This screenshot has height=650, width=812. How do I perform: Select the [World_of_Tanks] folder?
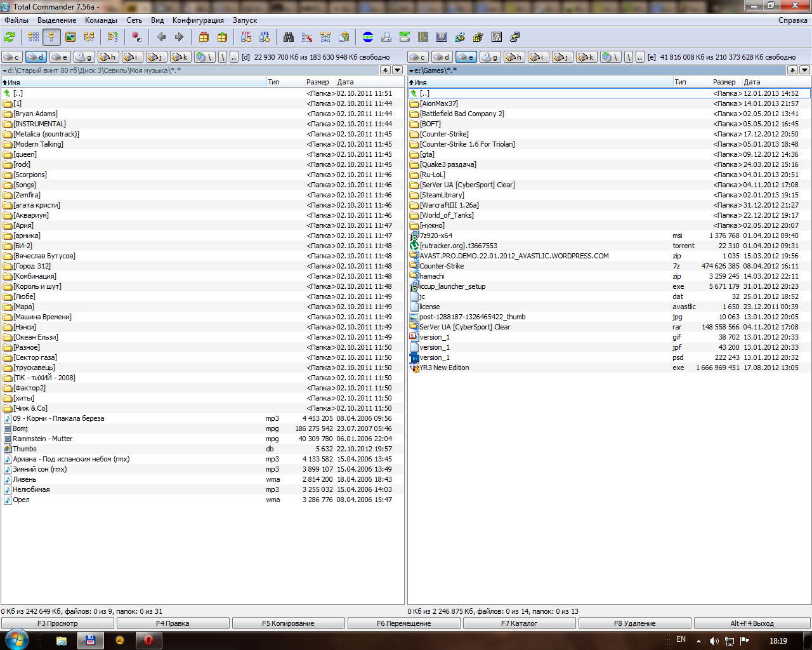[x=609, y=215]
